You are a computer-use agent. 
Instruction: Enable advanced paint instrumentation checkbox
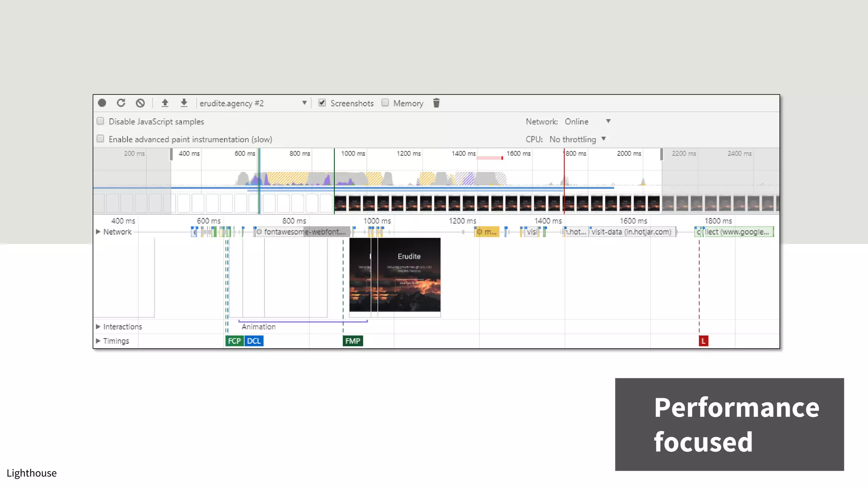pos(100,139)
